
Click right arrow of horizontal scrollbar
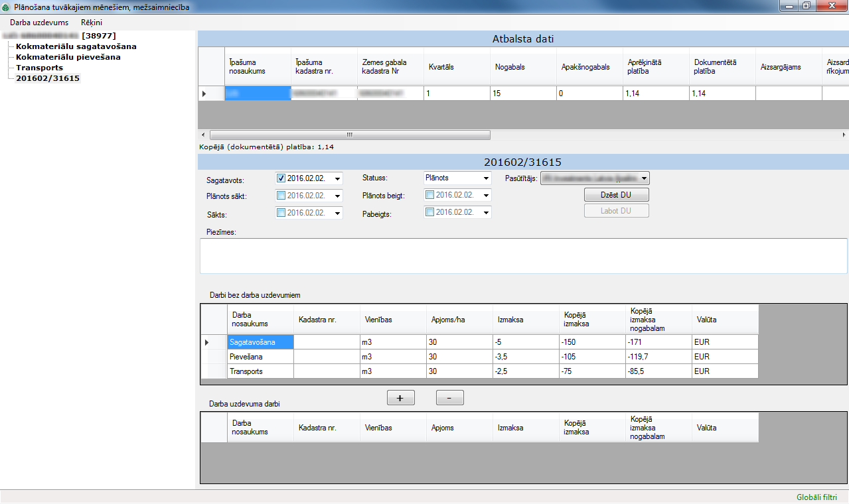844,135
